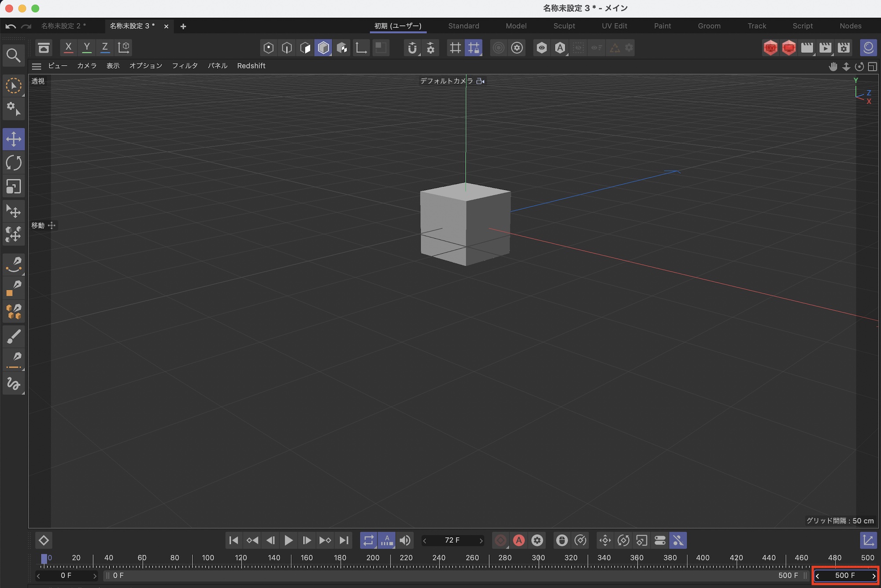
Task: Click decrease arrow of 500 F end field
Action: (818, 576)
